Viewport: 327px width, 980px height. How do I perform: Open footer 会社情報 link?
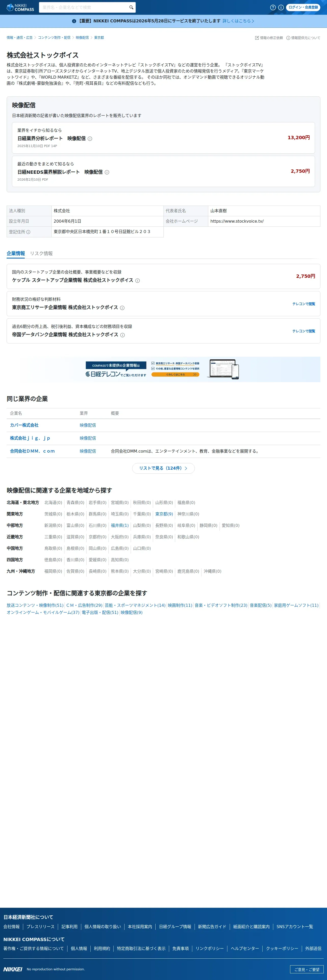pos(11,927)
